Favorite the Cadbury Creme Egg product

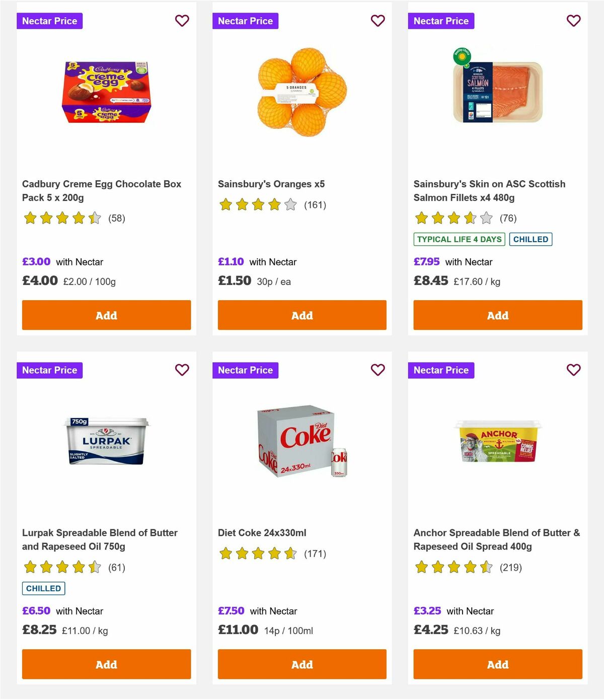(x=182, y=21)
